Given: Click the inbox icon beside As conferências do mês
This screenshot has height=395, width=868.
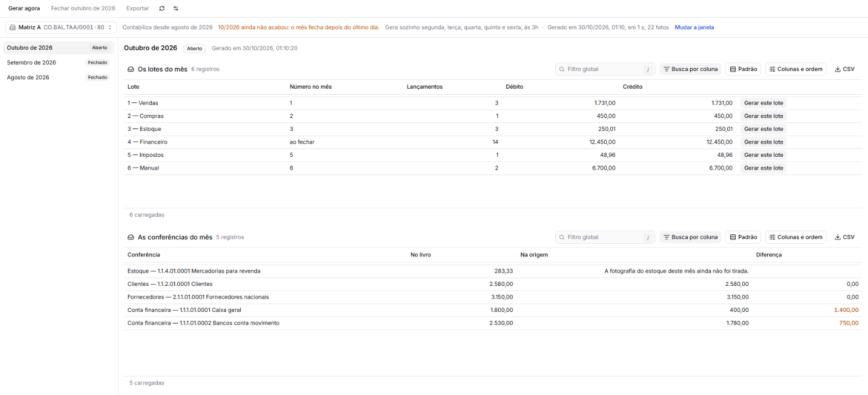Looking at the screenshot, I should click(x=131, y=237).
